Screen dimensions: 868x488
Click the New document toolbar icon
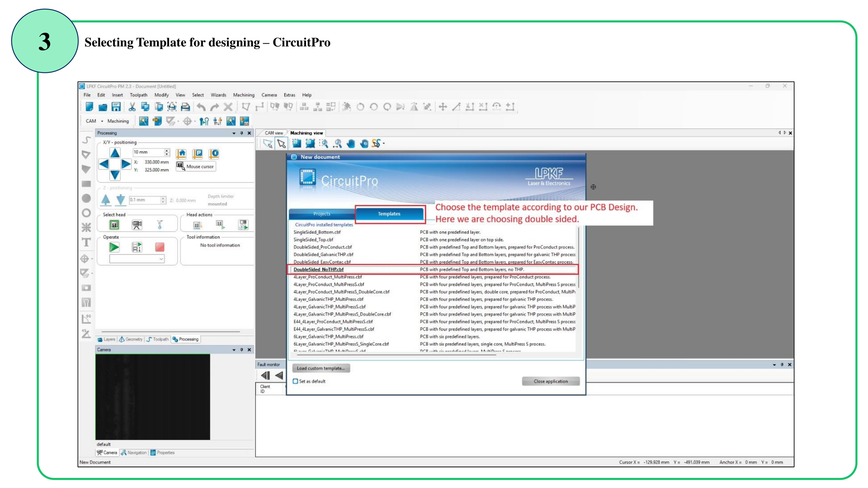tap(89, 107)
